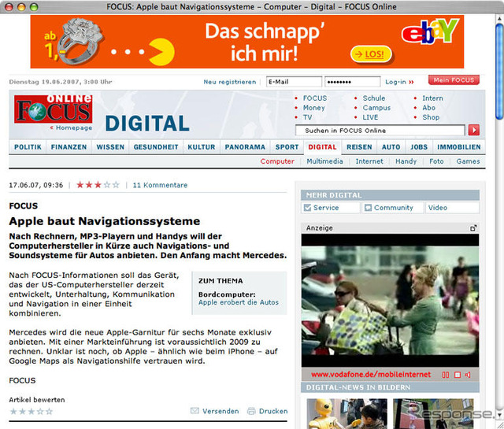Screen dimensions: 504x429
Task: Open www.vodafone.de/mobileinternet link
Action: tap(371, 375)
